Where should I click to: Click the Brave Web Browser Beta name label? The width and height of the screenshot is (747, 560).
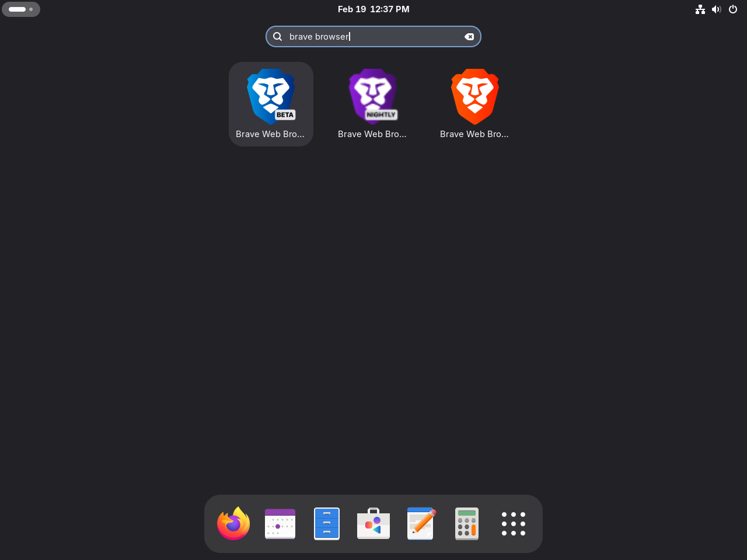(271, 134)
